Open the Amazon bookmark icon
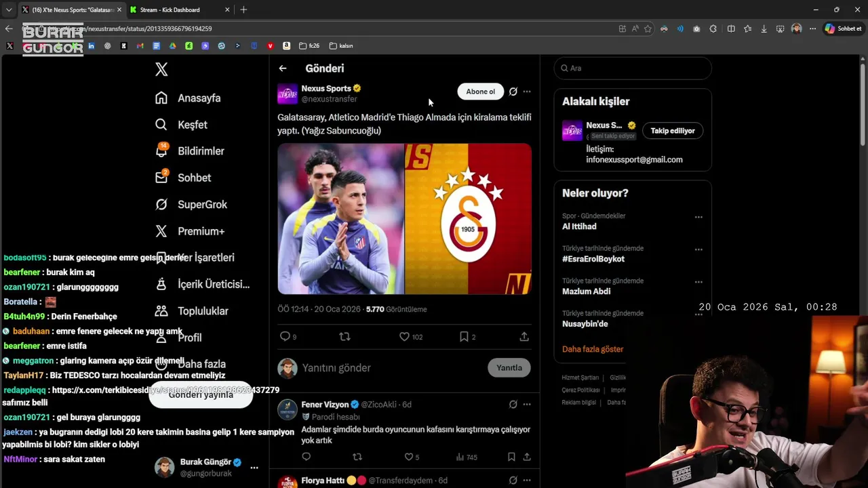Image resolution: width=868 pixels, height=488 pixels. click(287, 45)
